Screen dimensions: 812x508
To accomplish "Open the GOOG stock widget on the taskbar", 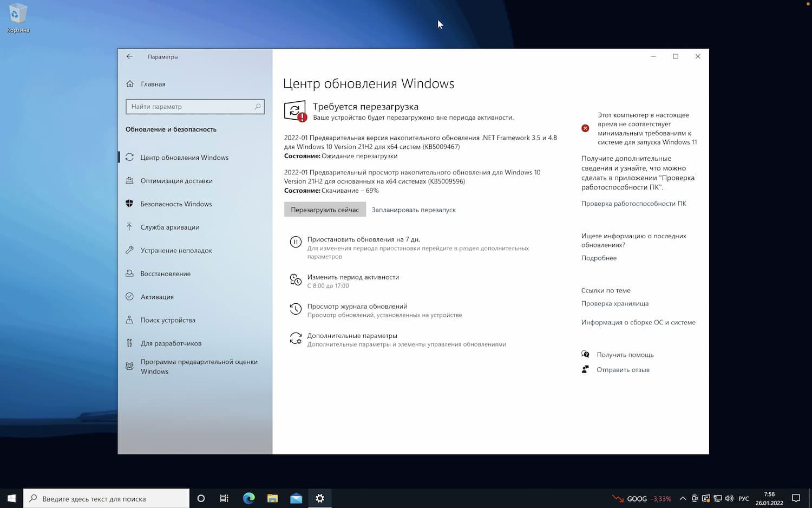I will 642,499.
